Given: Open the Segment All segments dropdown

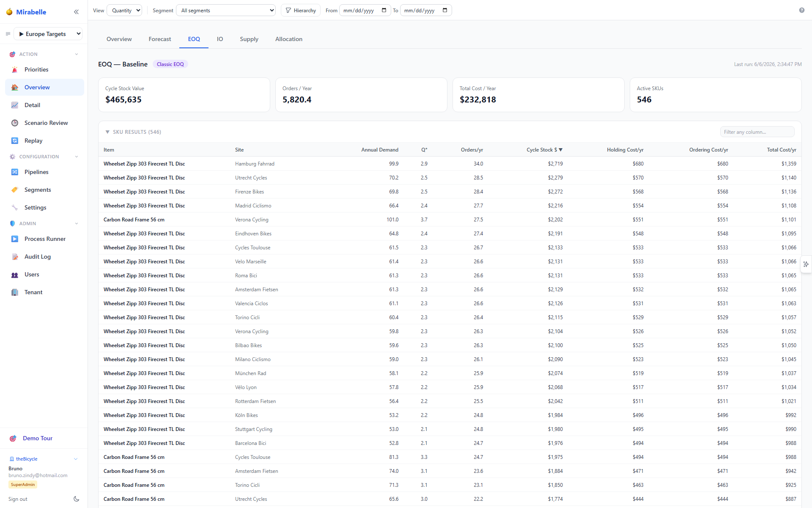Looking at the screenshot, I should pyautogui.click(x=226, y=11).
